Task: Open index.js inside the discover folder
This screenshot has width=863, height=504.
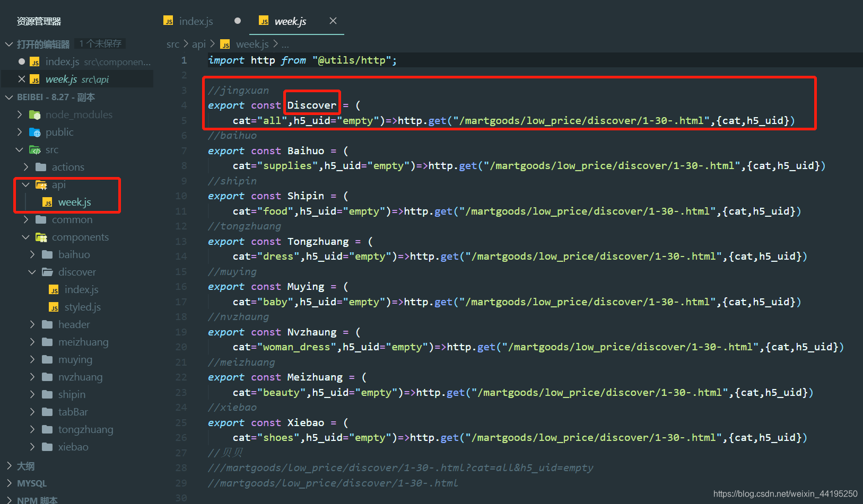Action: click(81, 289)
